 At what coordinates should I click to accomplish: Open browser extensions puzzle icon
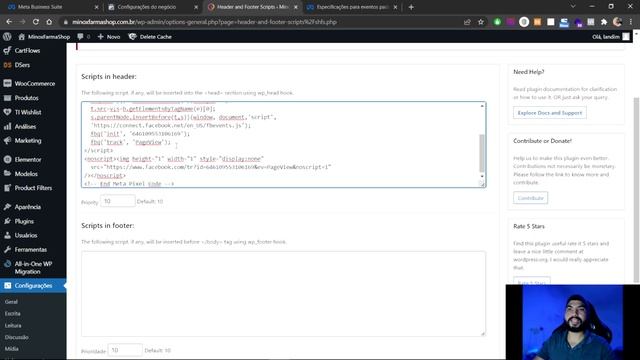[x=604, y=22]
